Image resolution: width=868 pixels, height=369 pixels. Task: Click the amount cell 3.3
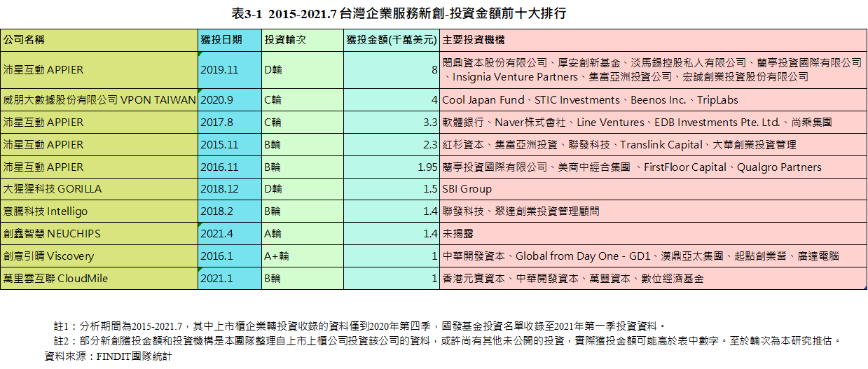click(392, 123)
